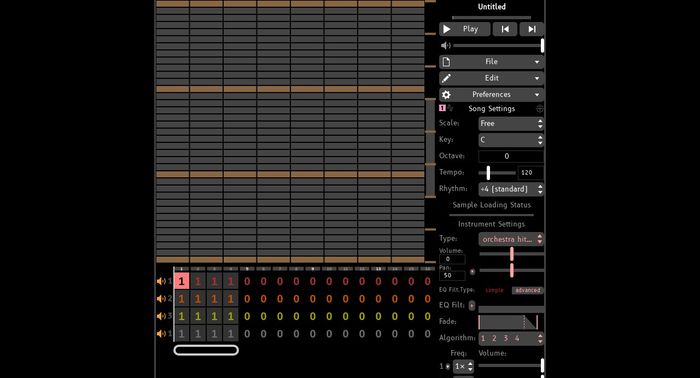The width and height of the screenshot is (700, 378).
Task: Mute the gray noise channel speaker icon
Action: pos(161,333)
